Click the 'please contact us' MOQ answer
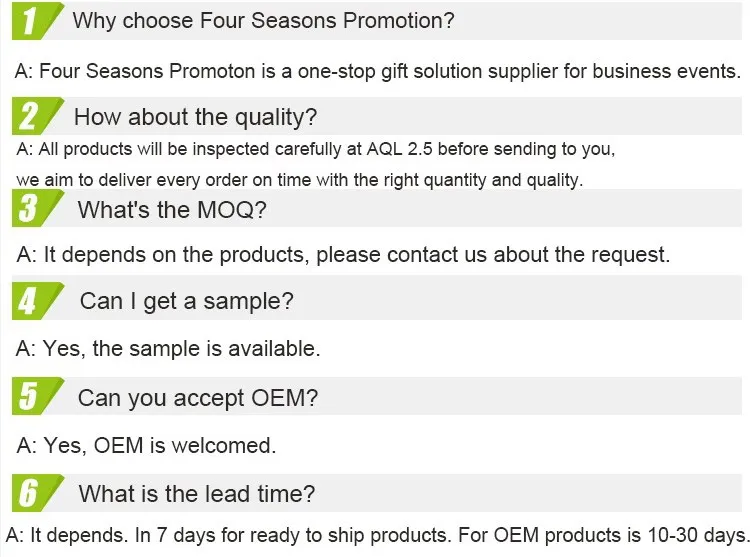Image resolution: width=750 pixels, height=557 pixels. 343,254
